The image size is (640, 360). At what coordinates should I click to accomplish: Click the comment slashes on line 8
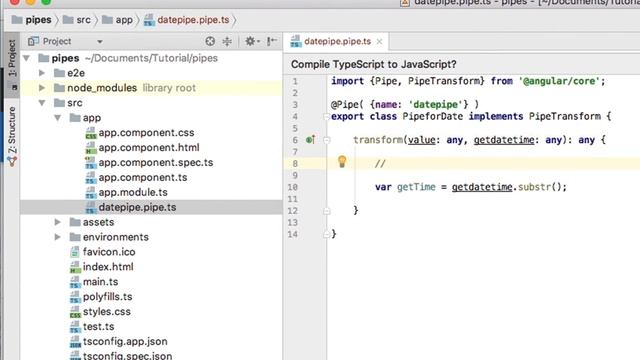[380, 164]
